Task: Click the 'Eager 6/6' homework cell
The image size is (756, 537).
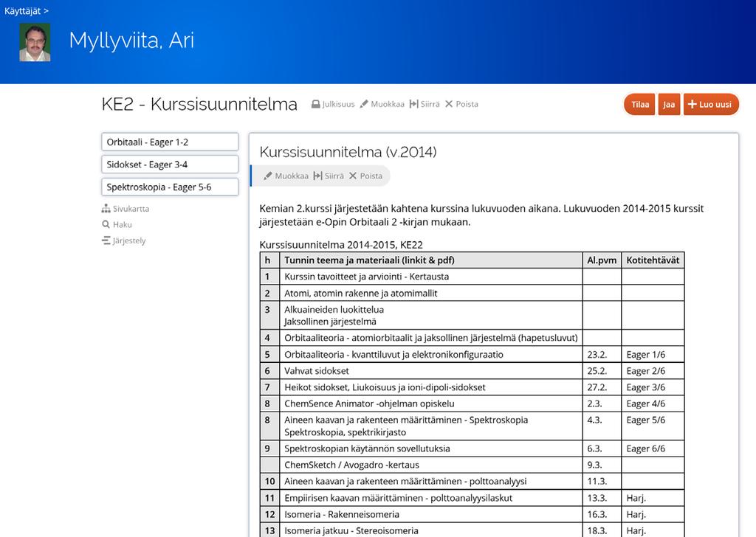Action: 653,448
